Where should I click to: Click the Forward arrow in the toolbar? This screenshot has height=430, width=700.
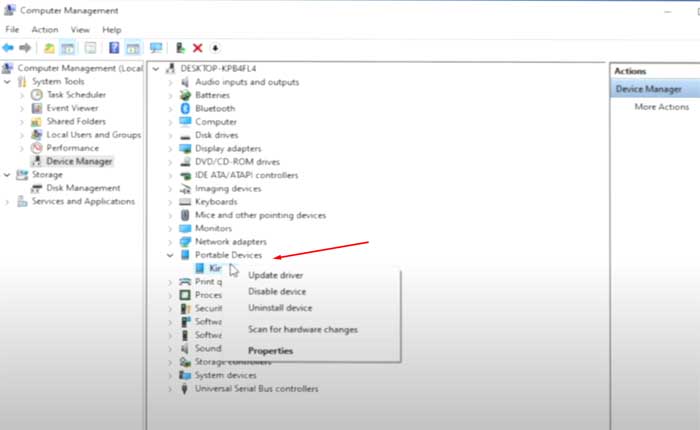click(24, 47)
